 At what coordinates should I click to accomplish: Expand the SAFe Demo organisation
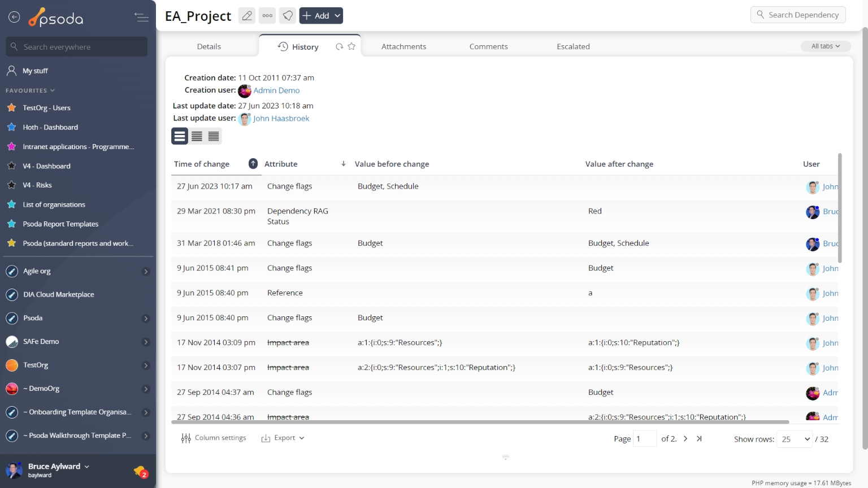(146, 342)
